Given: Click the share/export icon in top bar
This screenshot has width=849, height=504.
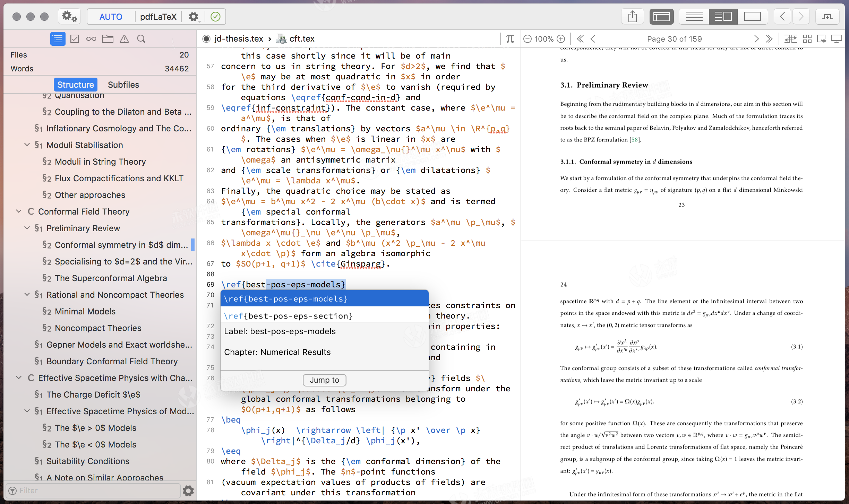Looking at the screenshot, I should [633, 16].
